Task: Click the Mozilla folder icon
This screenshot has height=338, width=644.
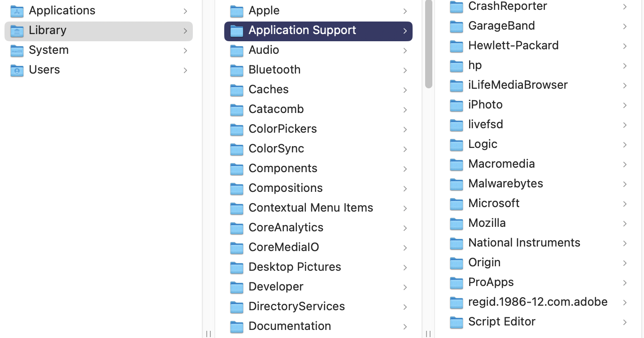Action: coord(456,223)
